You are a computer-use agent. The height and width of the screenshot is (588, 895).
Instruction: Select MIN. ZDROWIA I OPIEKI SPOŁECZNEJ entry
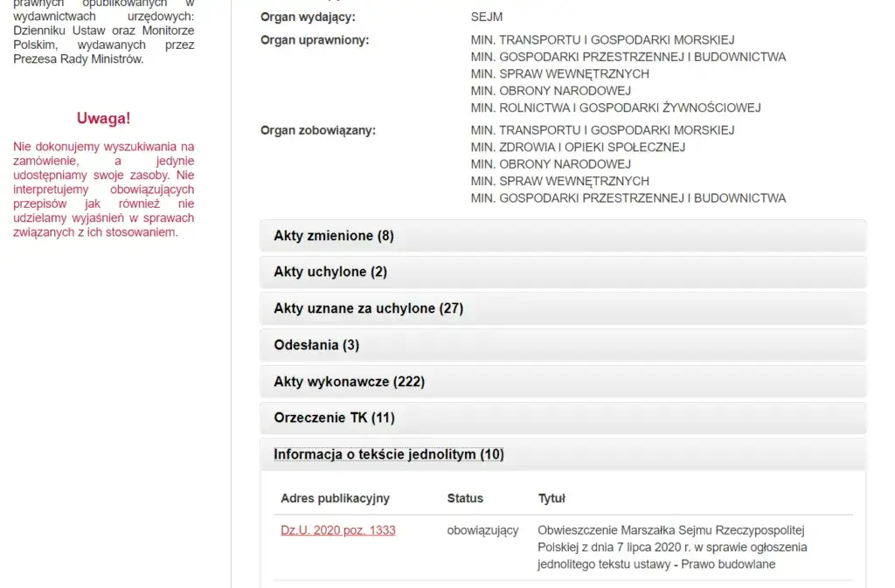pyautogui.click(x=578, y=147)
